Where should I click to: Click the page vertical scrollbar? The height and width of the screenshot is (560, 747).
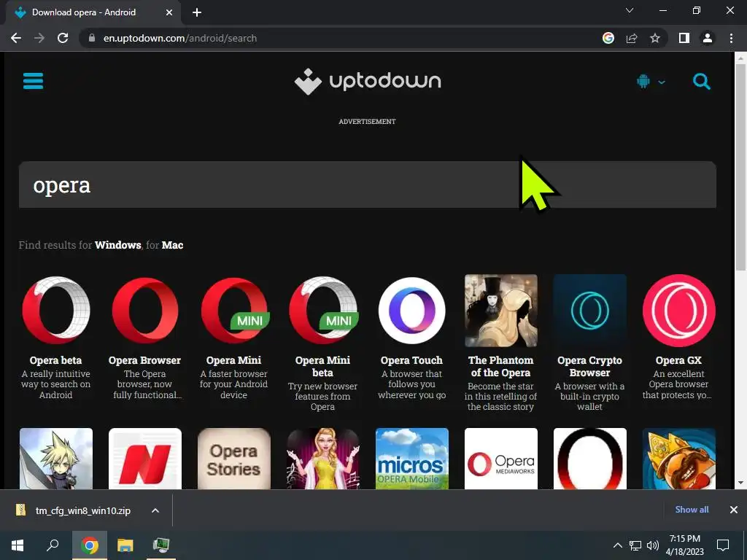(x=740, y=167)
